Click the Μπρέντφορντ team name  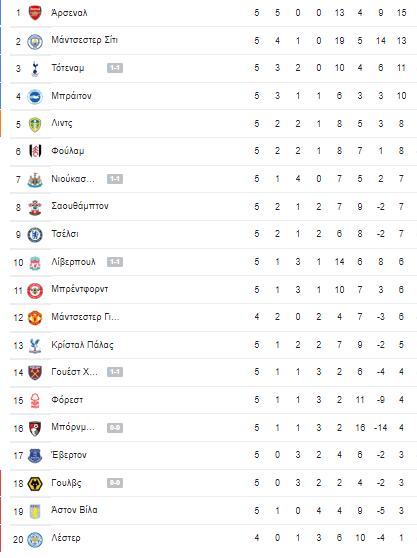(79, 289)
